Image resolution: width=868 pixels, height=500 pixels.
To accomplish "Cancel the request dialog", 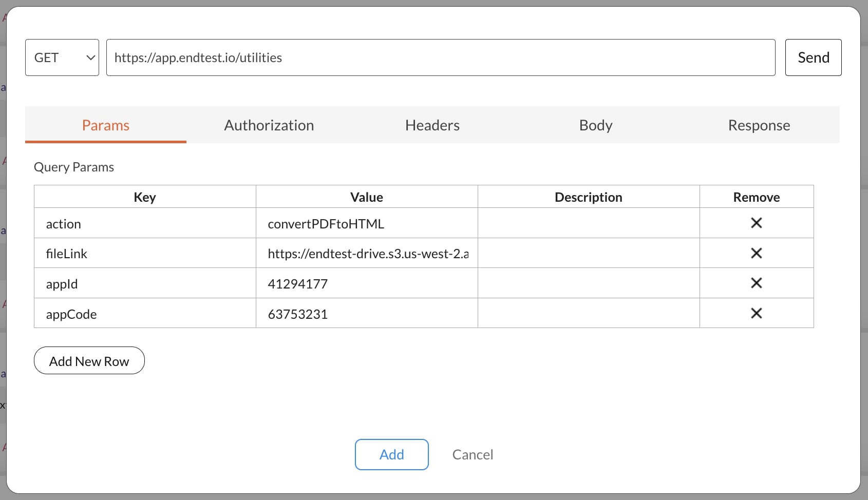I will click(472, 454).
